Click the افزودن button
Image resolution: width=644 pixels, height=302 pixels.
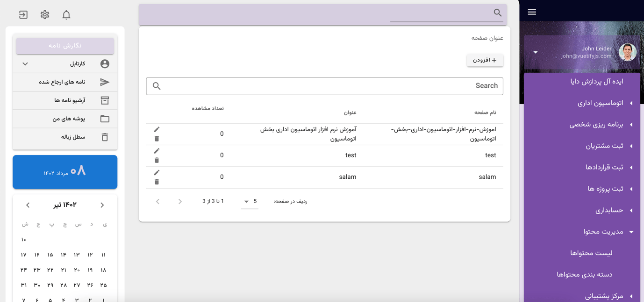(485, 60)
